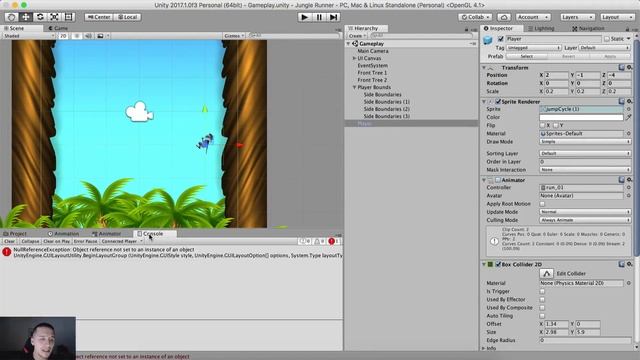This screenshot has width=640, height=360.
Task: Toggle 2D scene view mode
Action: [63, 36]
